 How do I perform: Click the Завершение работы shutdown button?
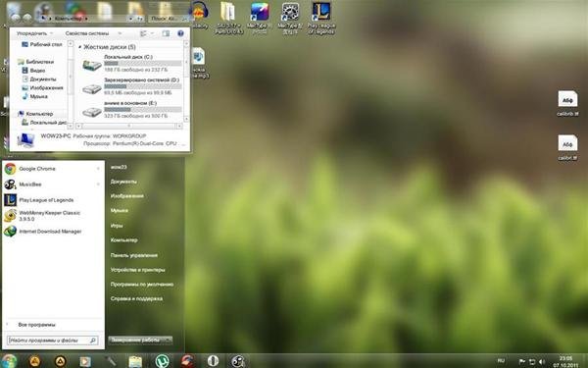(x=136, y=341)
